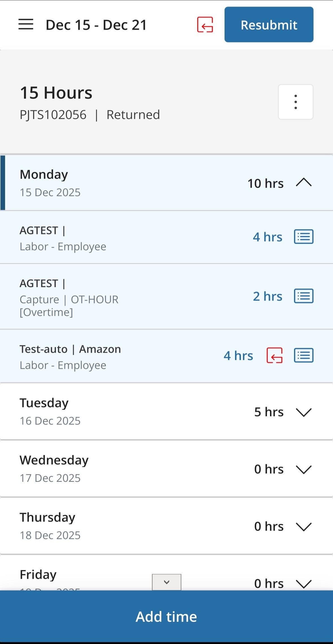Image resolution: width=333 pixels, height=644 pixels.
Task: Open the hamburger navigation menu
Action: click(x=26, y=25)
